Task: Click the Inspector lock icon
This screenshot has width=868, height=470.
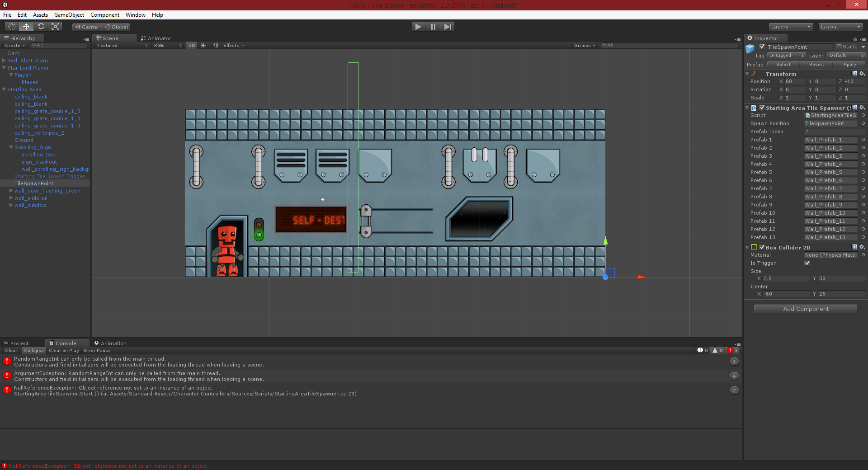Action: click(x=855, y=39)
